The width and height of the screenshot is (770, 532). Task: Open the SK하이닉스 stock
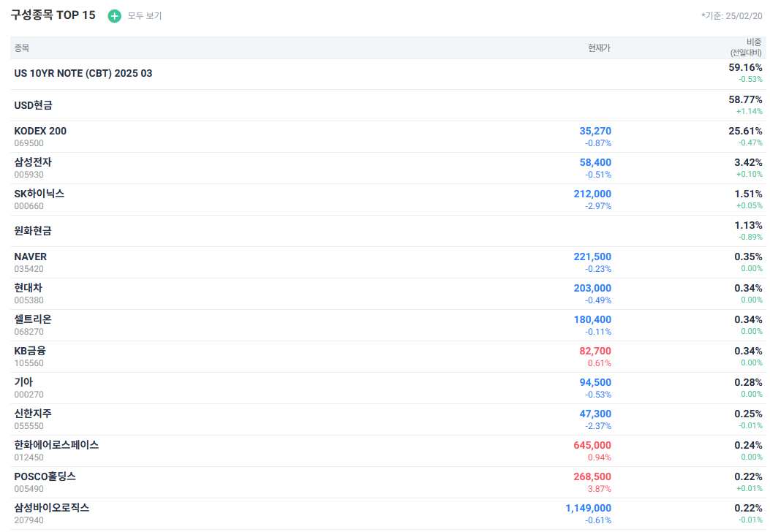point(39,194)
